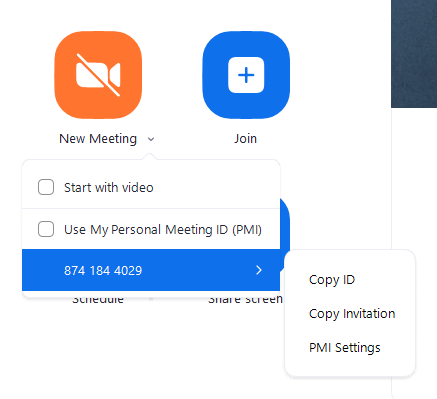437x399 pixels.
Task: Collapse the New Meeting dropdown chevron
Action: click(151, 139)
